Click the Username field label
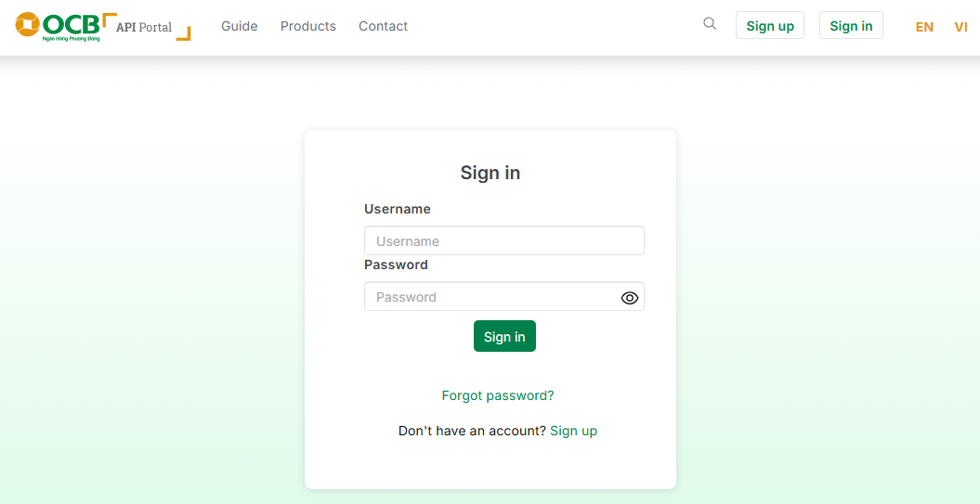Viewport: 980px width, 504px height. (398, 209)
